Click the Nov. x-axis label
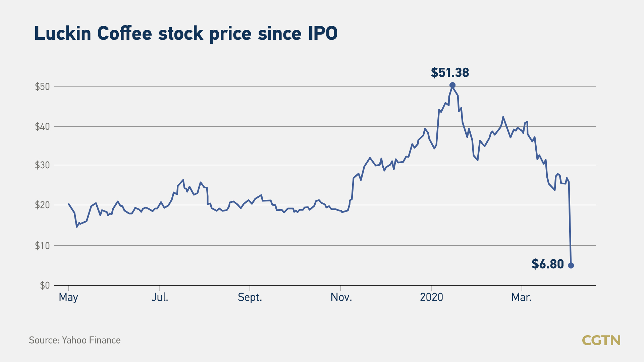The width and height of the screenshot is (644, 362). coord(341,297)
